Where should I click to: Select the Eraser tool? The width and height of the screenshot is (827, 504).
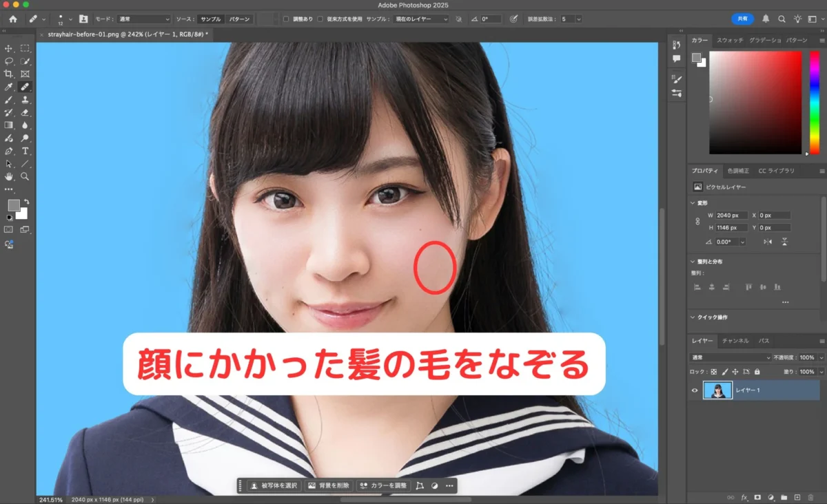pos(25,112)
